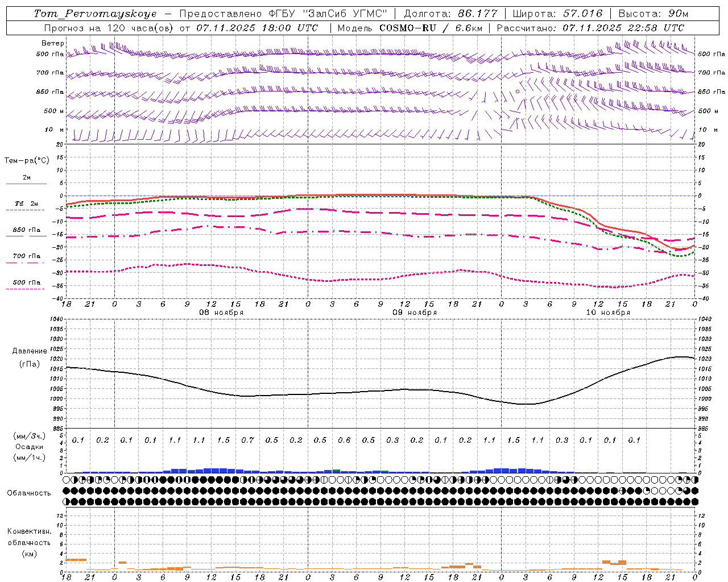Click the Осадки precipitation label
Screen dimensions: 728x582
[29, 447]
